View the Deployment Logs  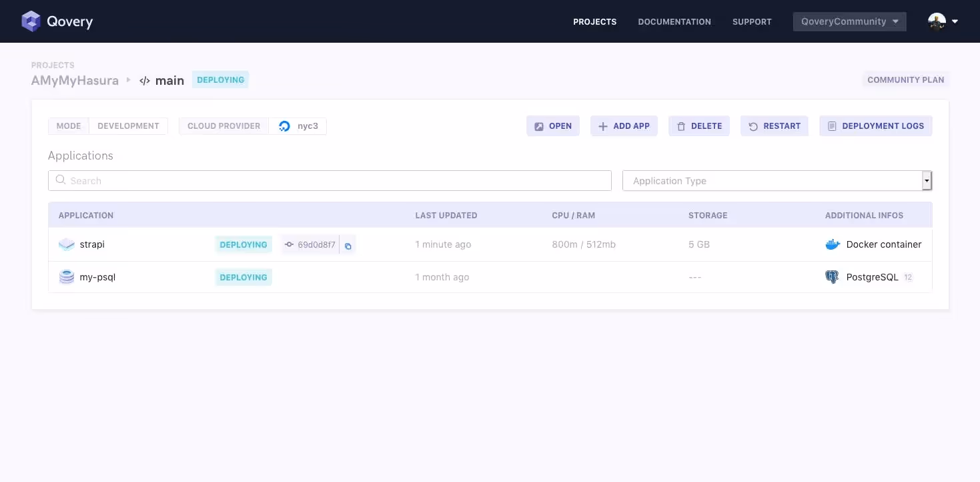(876, 126)
